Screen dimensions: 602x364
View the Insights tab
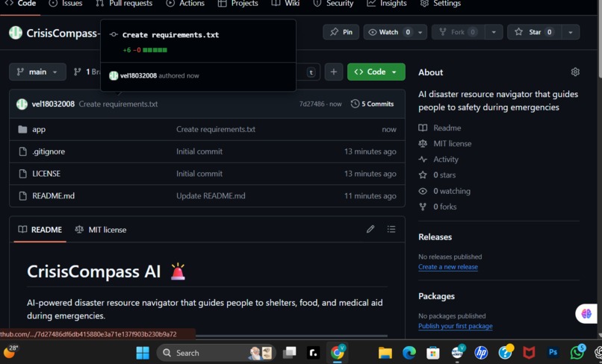[386, 4]
